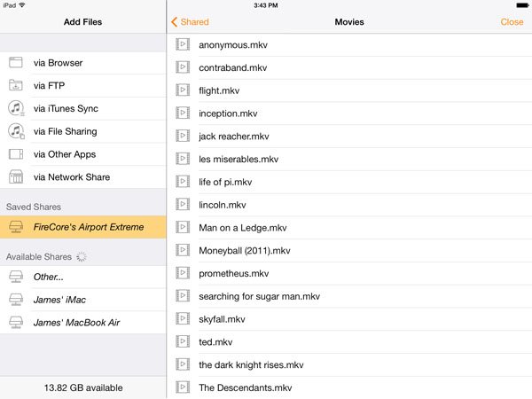Click the video icon for Man on a Ledge.mkv
Screen dimensions: 532x399
183,227
